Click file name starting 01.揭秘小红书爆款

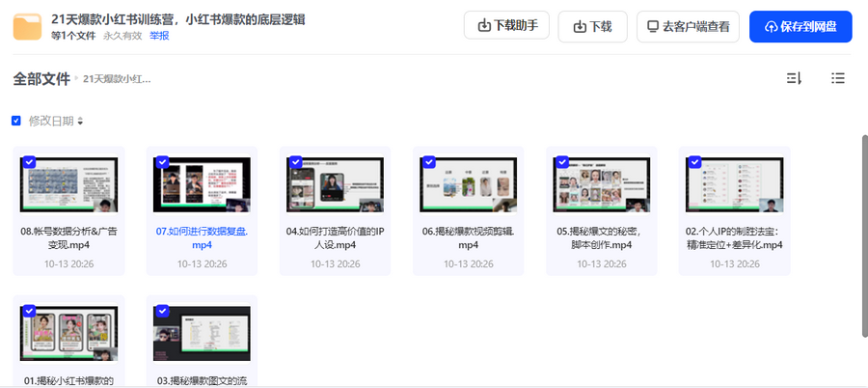point(68,381)
